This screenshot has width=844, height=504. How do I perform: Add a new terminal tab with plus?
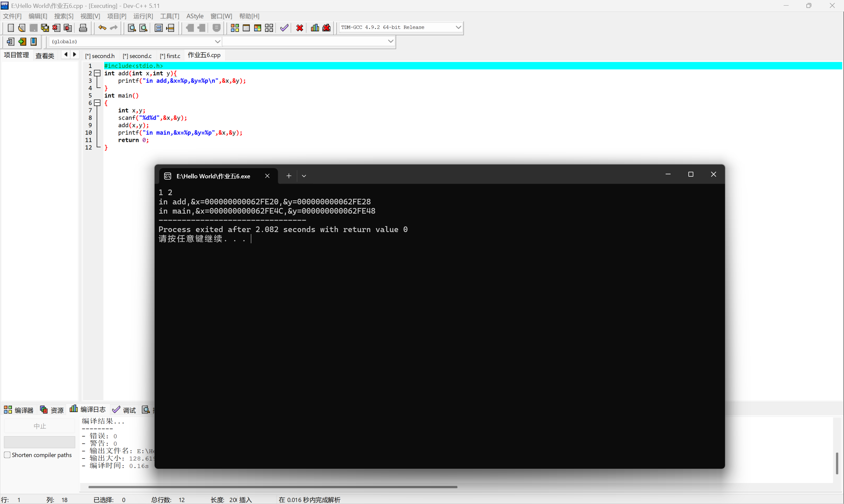pos(289,176)
